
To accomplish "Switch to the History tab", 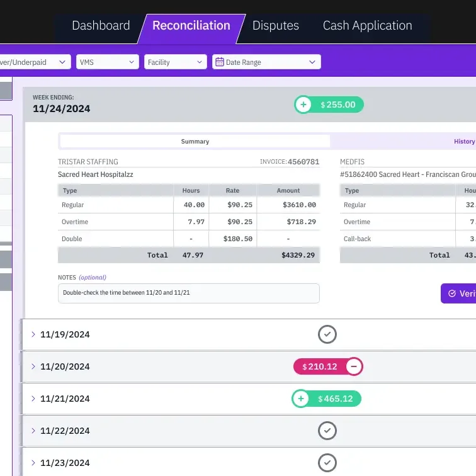I will [464, 142].
